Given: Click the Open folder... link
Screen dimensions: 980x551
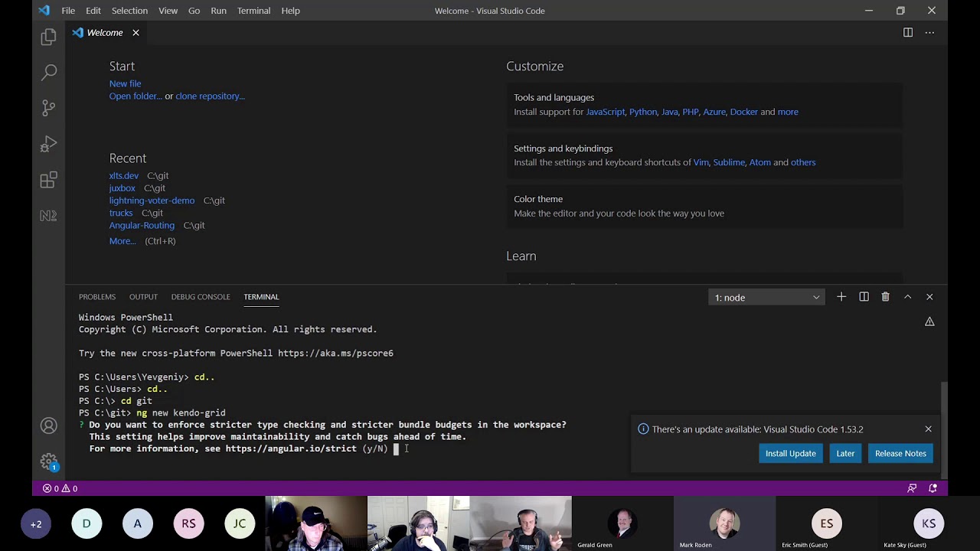Looking at the screenshot, I should click(x=136, y=96).
